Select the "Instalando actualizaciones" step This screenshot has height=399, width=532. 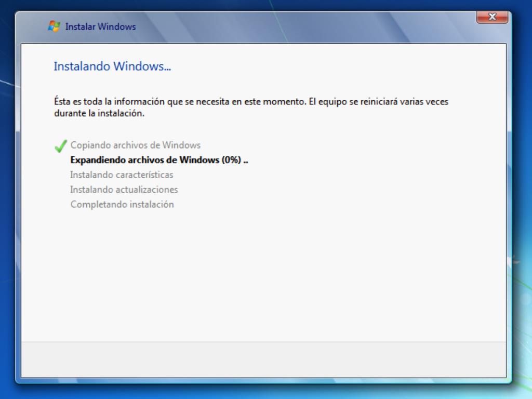124,190
